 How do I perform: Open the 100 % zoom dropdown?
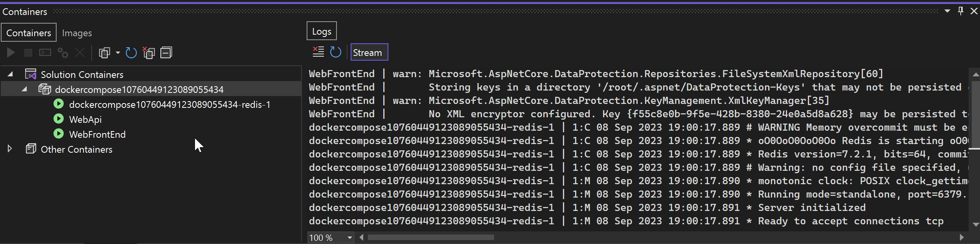[349, 238]
